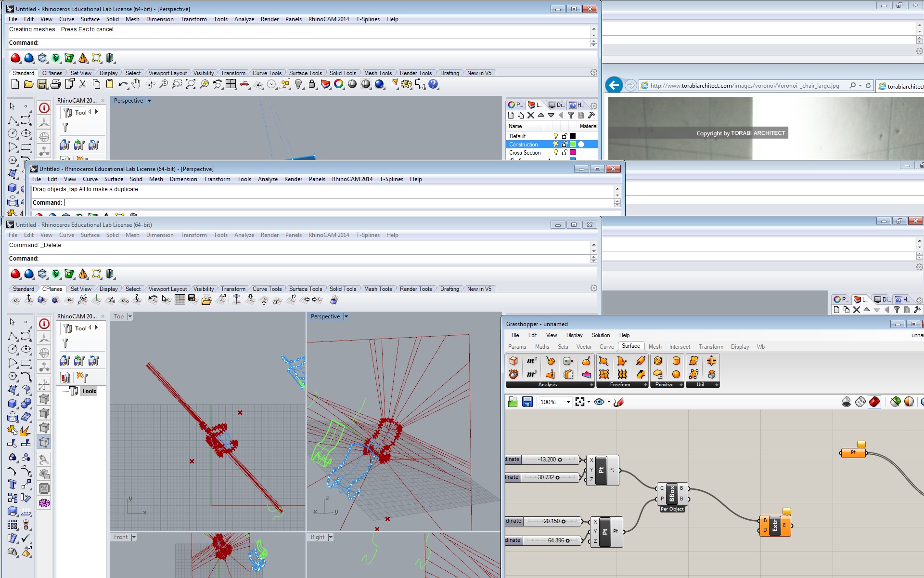This screenshot has width=924, height=578.
Task: Click the browser back arrow button
Action: click(614, 86)
